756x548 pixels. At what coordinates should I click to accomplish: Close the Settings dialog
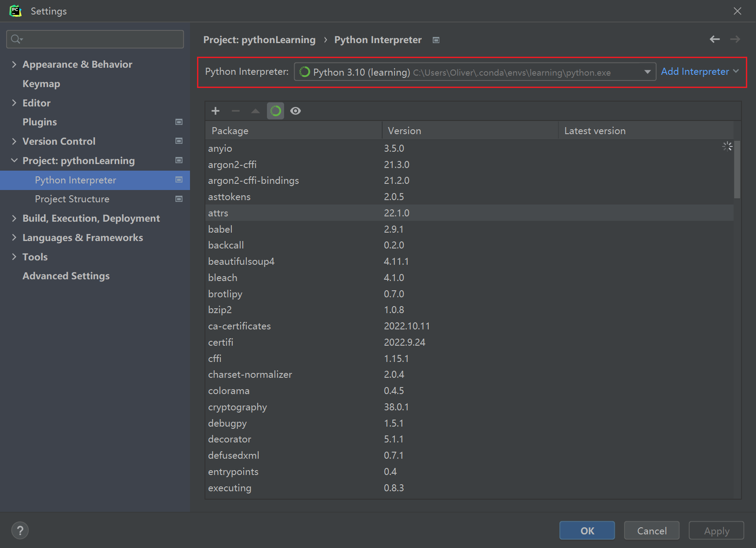tap(738, 11)
